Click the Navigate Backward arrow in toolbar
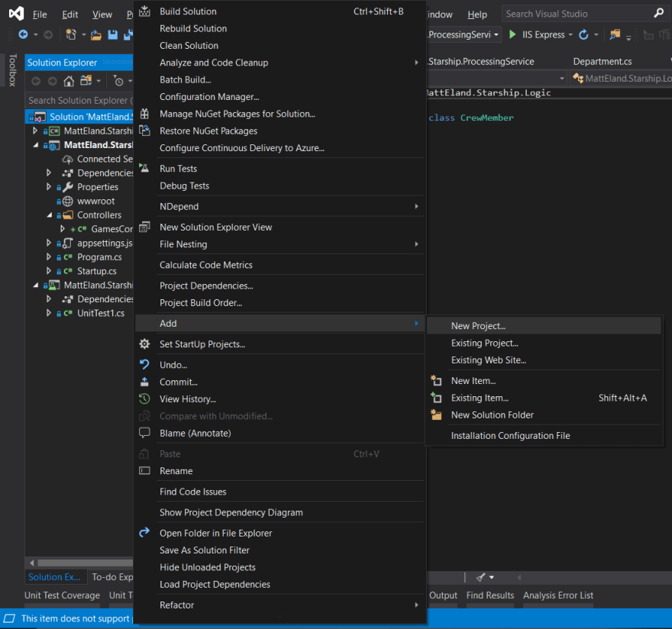This screenshot has width=672, height=629. coord(23,34)
